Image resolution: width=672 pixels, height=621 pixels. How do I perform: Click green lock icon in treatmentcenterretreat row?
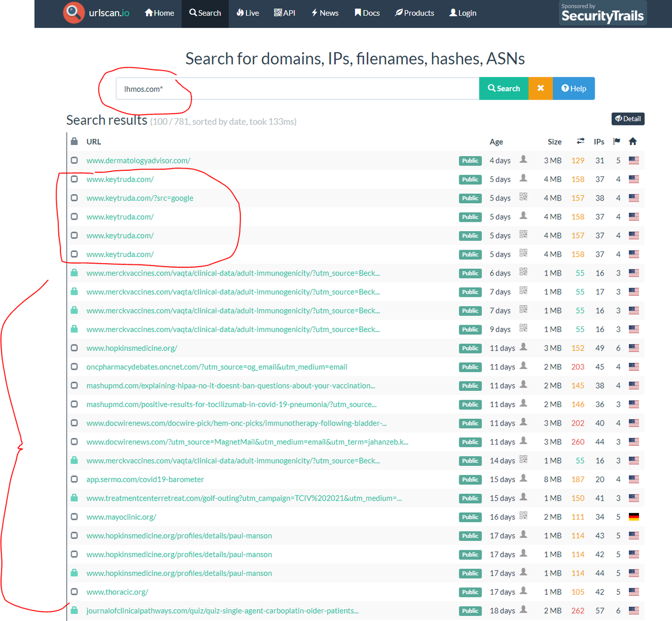click(74, 498)
